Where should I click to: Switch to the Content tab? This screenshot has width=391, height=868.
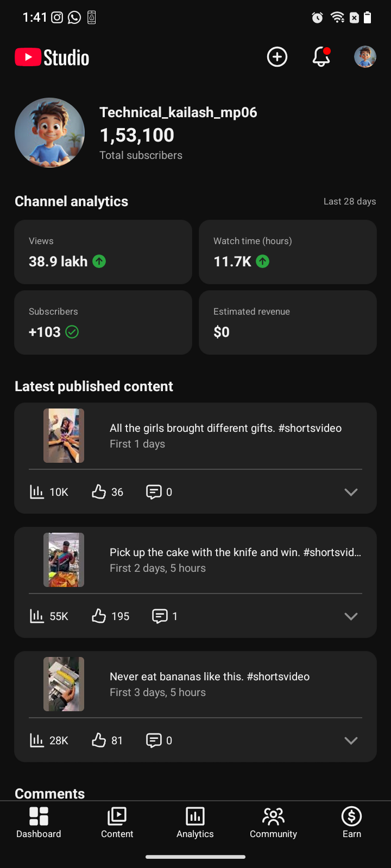pos(117,822)
